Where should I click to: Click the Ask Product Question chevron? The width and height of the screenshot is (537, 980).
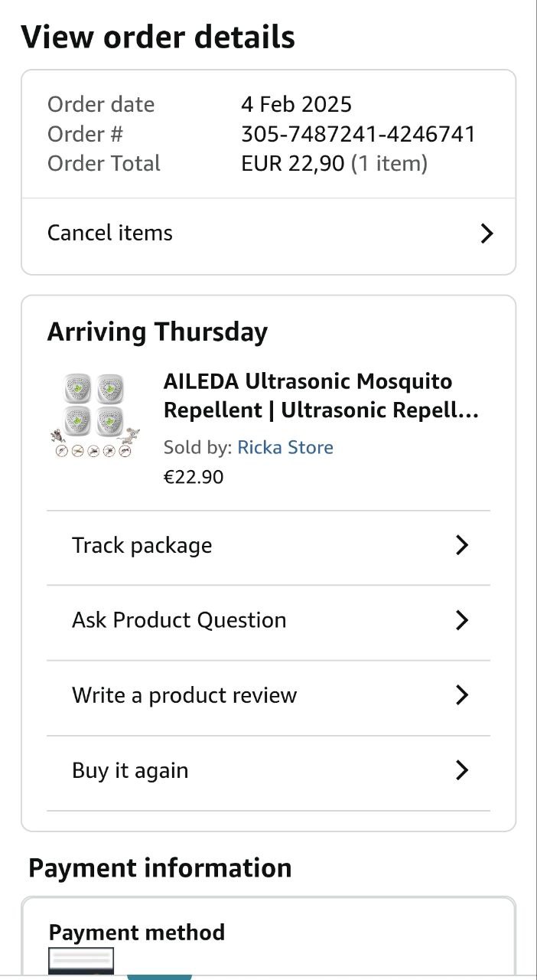(x=461, y=620)
